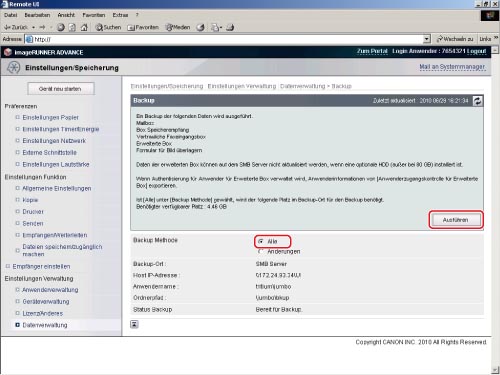Click the Einstellungen/Speicherung gear icon
500x375 pixels.
(x=14, y=67)
